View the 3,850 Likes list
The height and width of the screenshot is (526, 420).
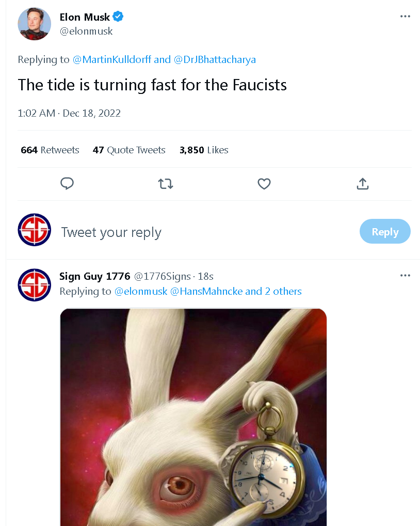[x=204, y=150]
